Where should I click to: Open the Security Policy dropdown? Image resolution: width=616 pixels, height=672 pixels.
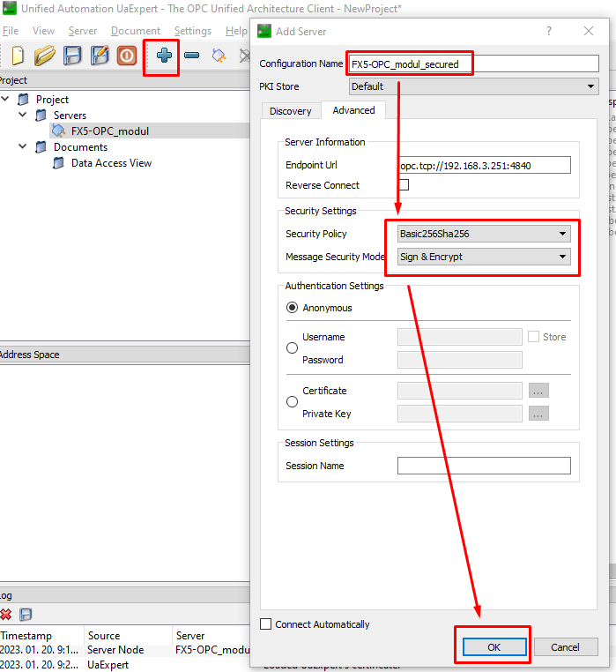pyautogui.click(x=484, y=234)
